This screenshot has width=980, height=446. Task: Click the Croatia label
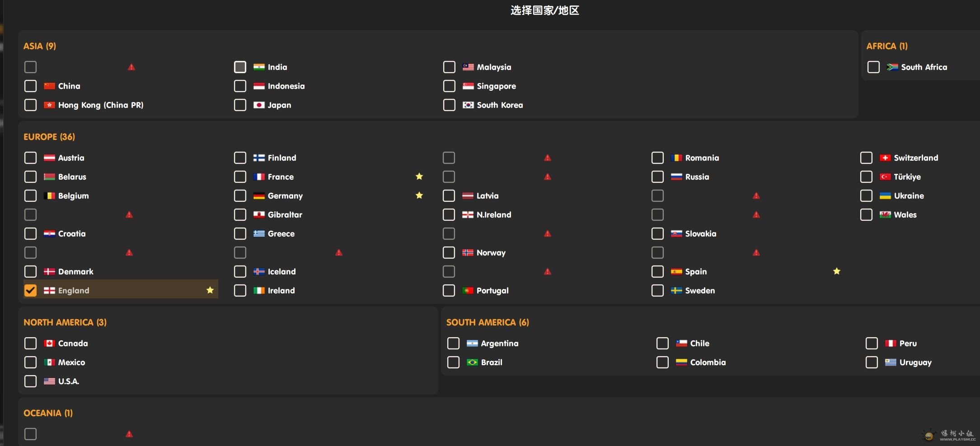(72, 233)
